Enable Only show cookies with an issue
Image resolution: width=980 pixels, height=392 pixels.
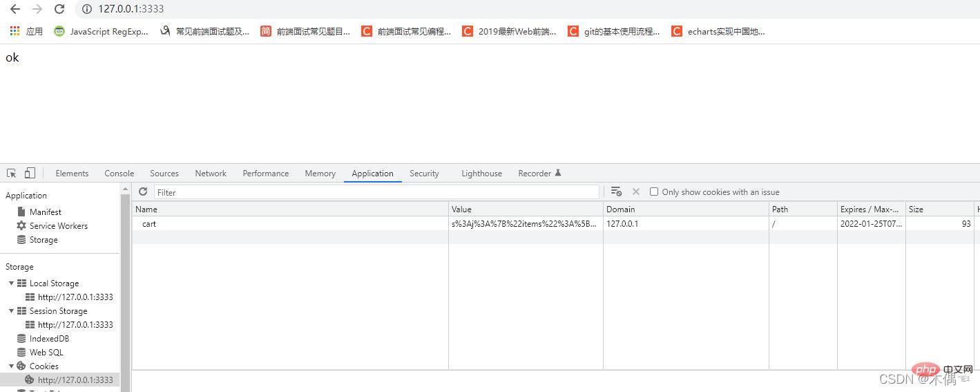(654, 192)
